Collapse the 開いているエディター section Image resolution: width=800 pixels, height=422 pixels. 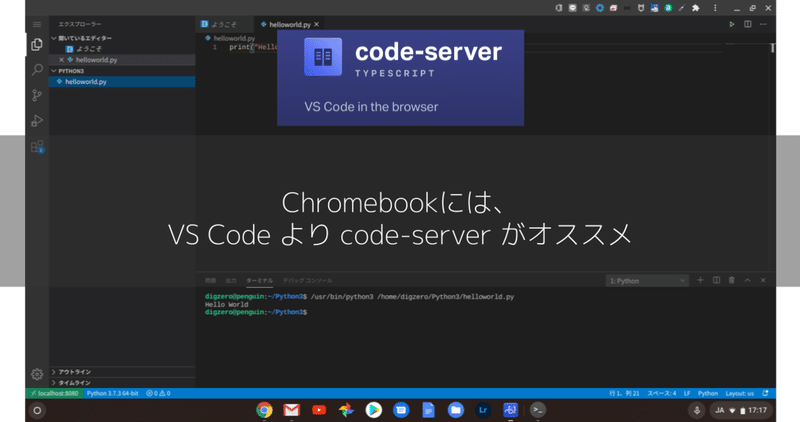pyautogui.click(x=122, y=38)
